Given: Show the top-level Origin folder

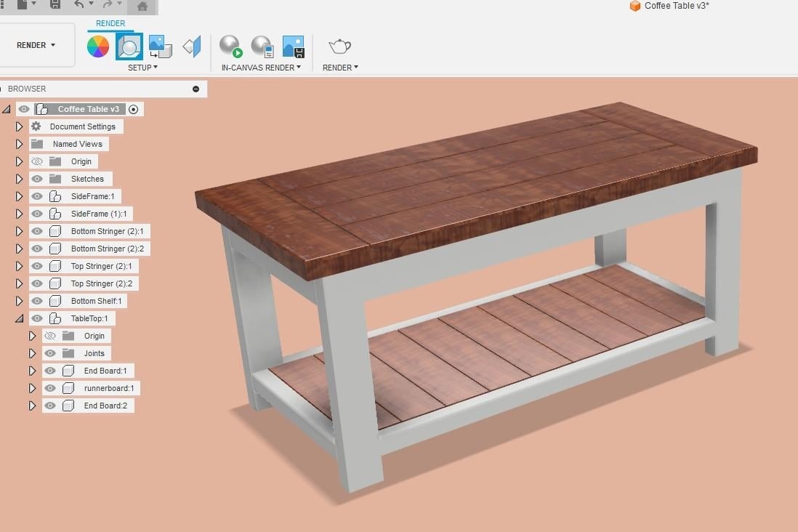Looking at the screenshot, I should point(36,161).
